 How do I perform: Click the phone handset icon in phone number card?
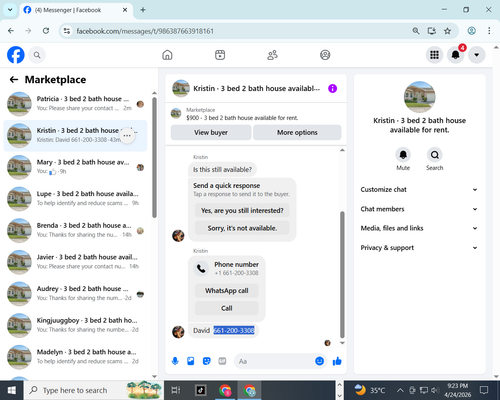201,268
